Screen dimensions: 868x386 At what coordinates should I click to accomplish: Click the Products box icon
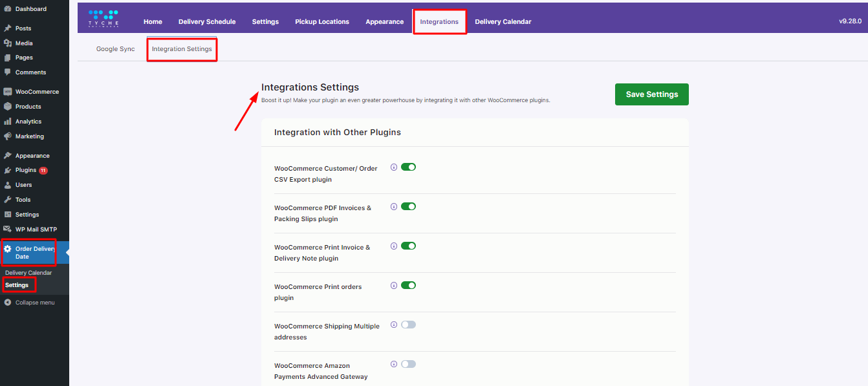coord(8,107)
